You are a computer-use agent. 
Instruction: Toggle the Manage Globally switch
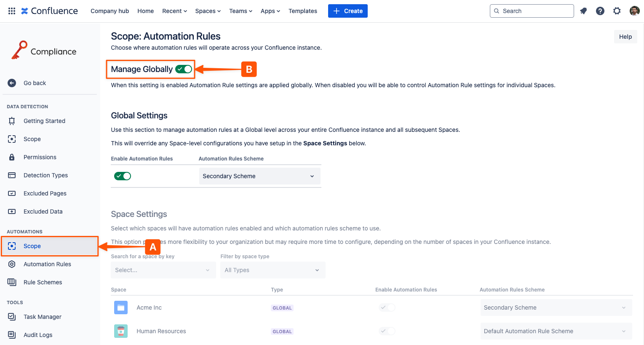coord(184,69)
